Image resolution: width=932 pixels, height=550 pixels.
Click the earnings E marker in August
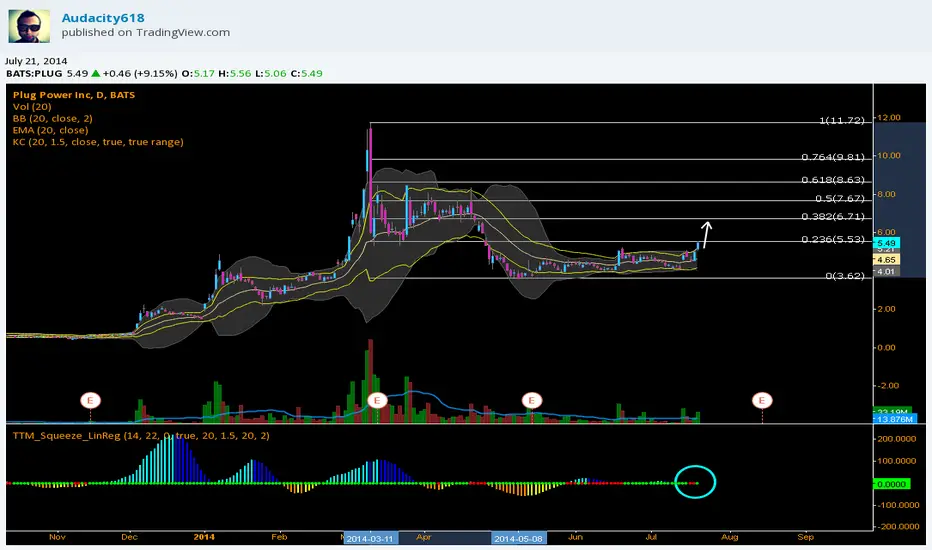coord(762,400)
